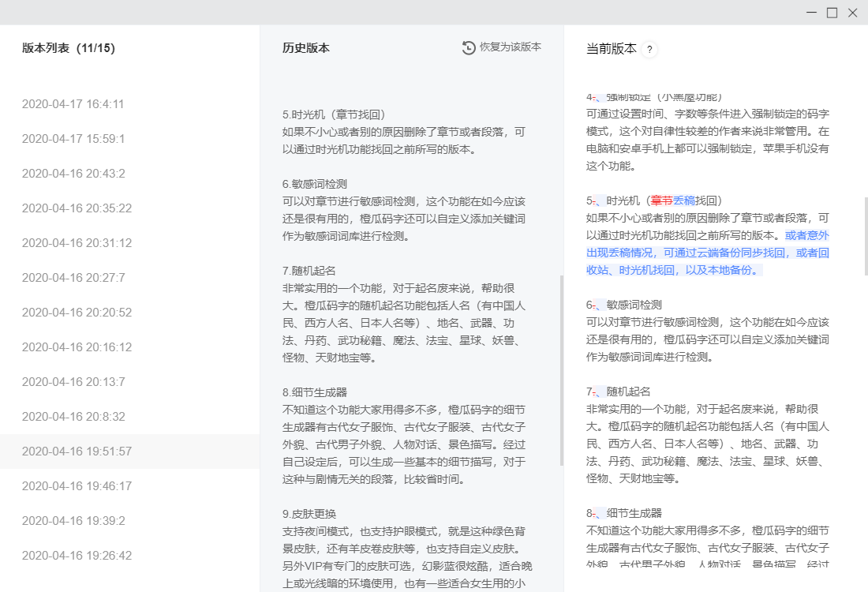
Task: Click heading 8、细节生成器 in current version
Action: [624, 513]
